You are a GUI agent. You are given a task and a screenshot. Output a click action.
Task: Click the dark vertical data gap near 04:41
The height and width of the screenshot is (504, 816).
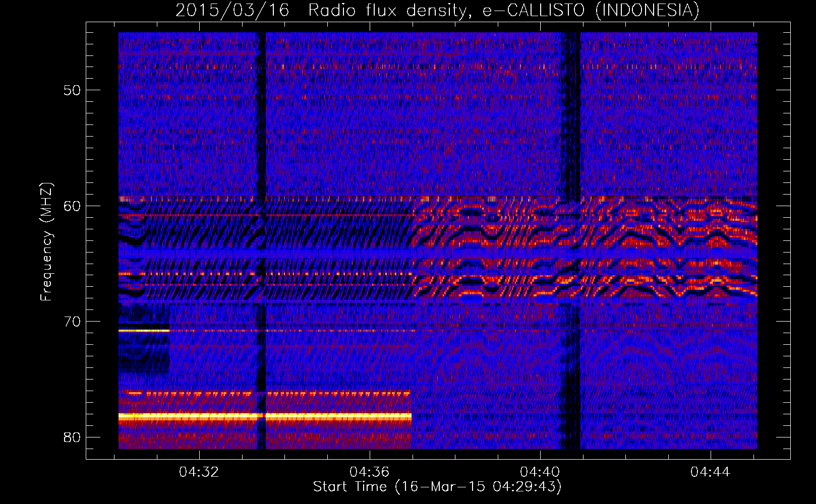click(571, 240)
